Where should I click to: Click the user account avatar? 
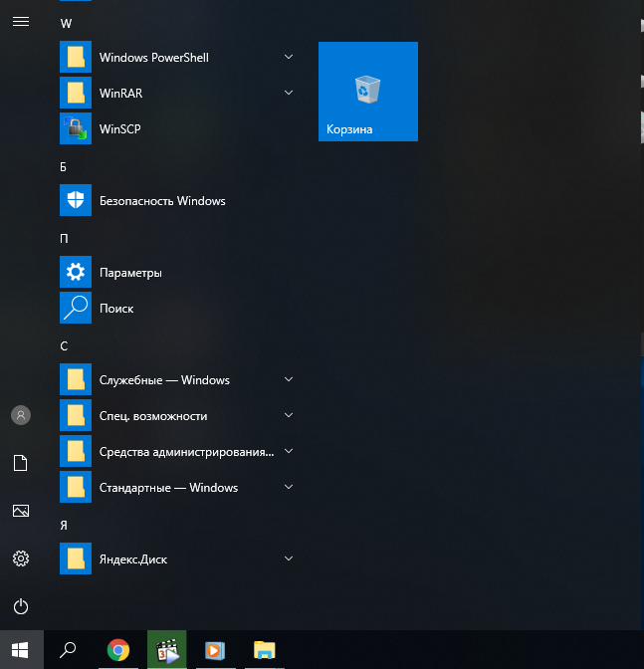pos(21,415)
